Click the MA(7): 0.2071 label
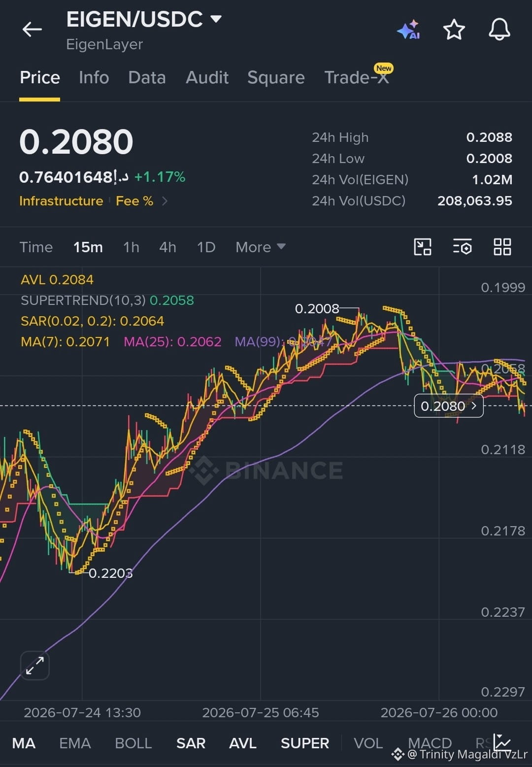 tap(66, 342)
